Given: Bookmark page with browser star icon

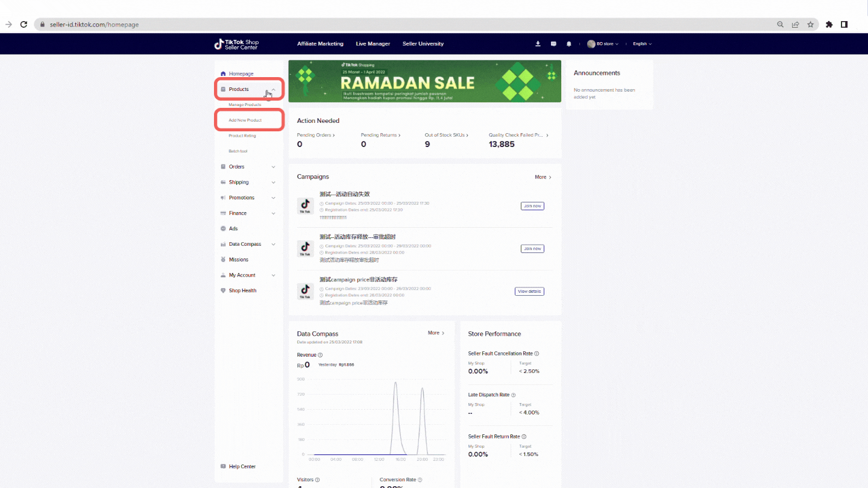Looking at the screenshot, I should coord(811,25).
